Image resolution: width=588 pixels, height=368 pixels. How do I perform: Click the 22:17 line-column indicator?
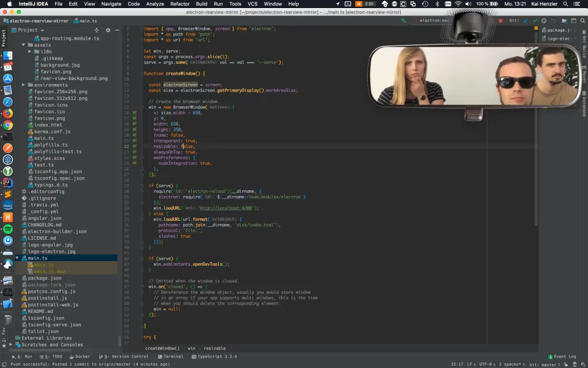457,364
